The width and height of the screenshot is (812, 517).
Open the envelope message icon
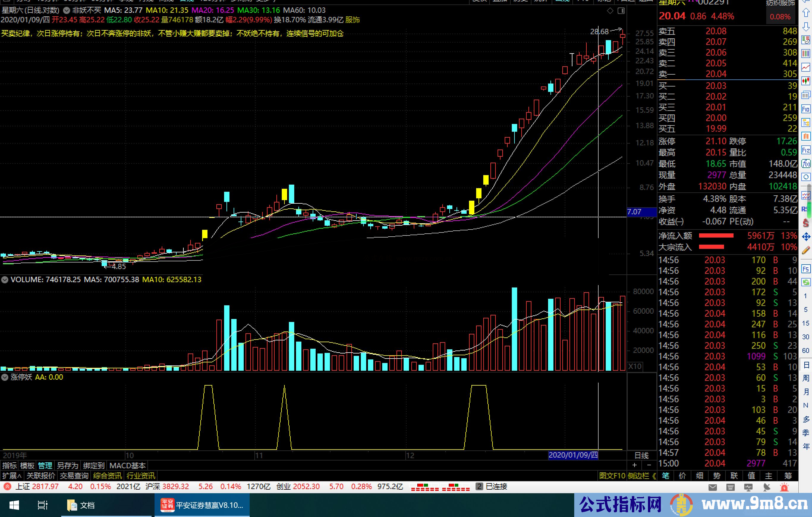712,487
